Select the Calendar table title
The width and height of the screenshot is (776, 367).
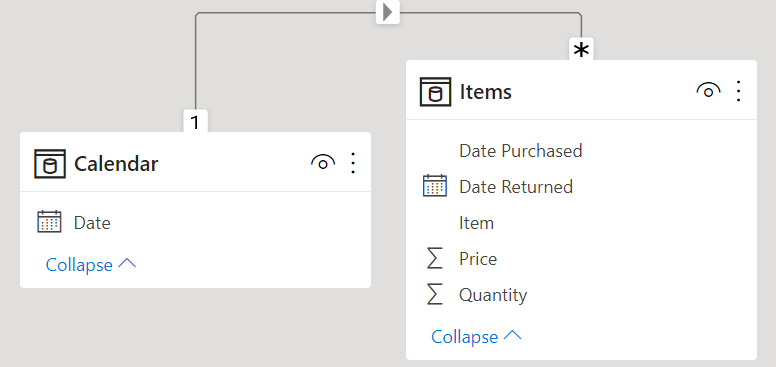coord(116,164)
